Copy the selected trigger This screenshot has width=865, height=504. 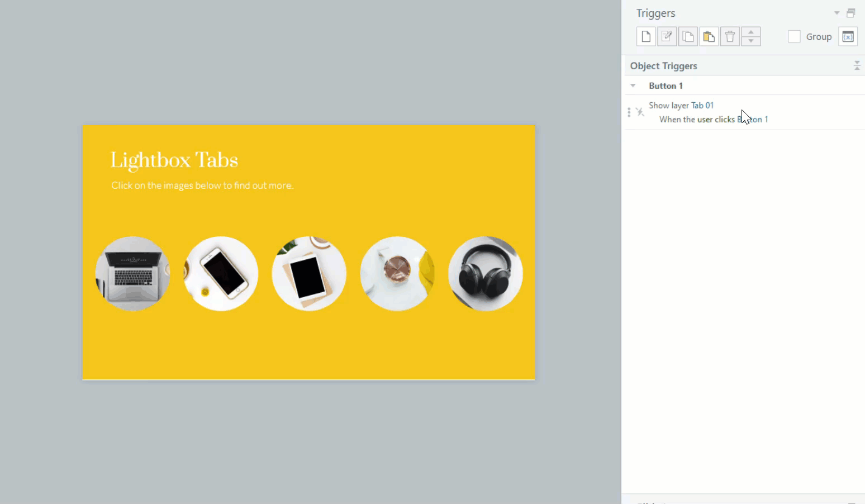coord(688,37)
